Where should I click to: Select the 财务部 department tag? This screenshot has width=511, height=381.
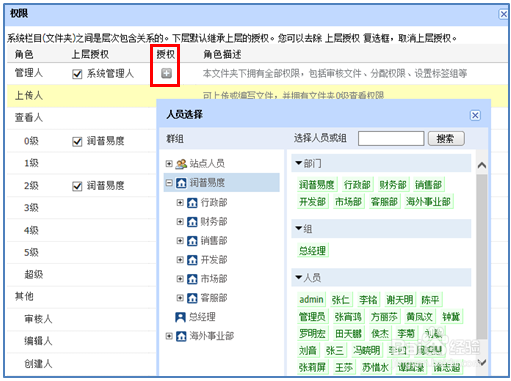pyautogui.click(x=393, y=185)
